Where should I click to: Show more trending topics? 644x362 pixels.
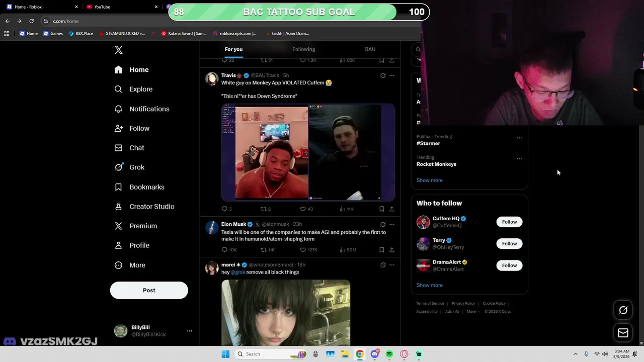tap(429, 180)
